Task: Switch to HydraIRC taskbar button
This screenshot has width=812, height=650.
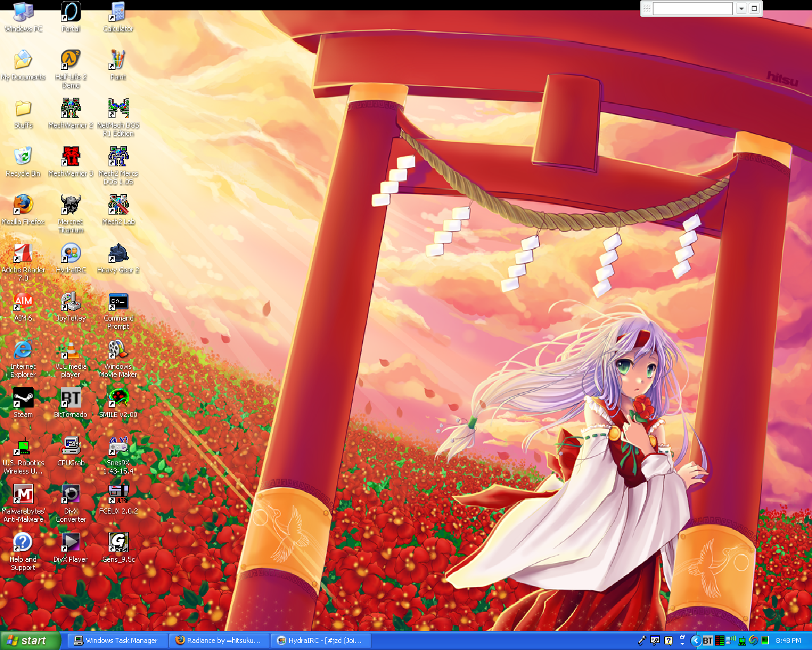Action: 321,640
